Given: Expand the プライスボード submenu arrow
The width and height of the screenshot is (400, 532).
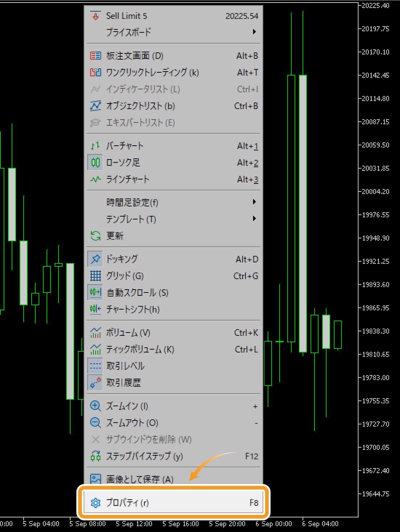Looking at the screenshot, I should pyautogui.click(x=255, y=32).
